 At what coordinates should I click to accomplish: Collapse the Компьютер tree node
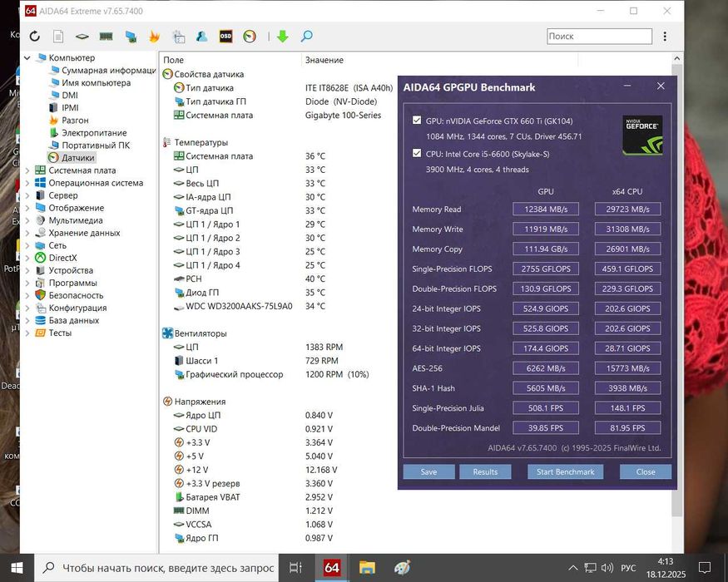coord(27,58)
